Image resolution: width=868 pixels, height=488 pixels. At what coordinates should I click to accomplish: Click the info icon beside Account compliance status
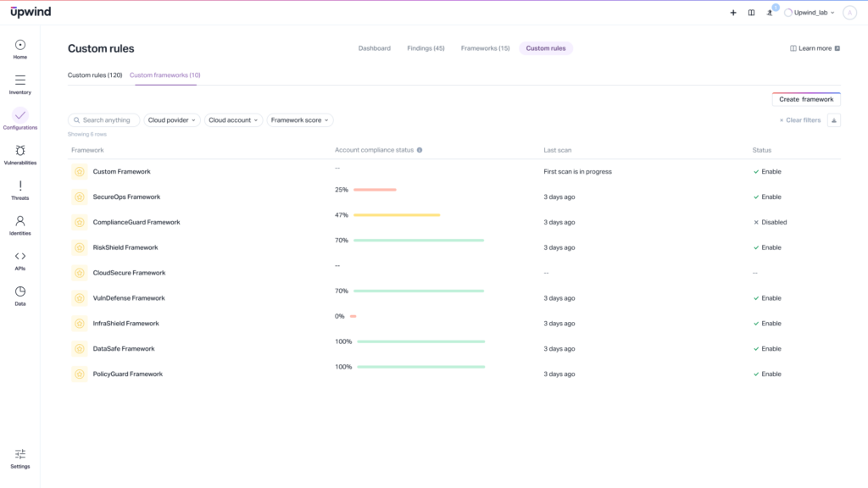[x=420, y=150]
